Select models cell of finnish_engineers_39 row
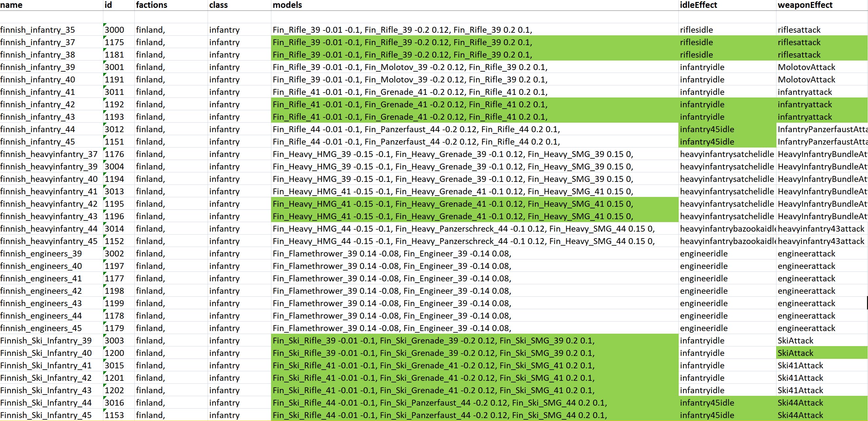This screenshot has width=868, height=421. [x=392, y=254]
